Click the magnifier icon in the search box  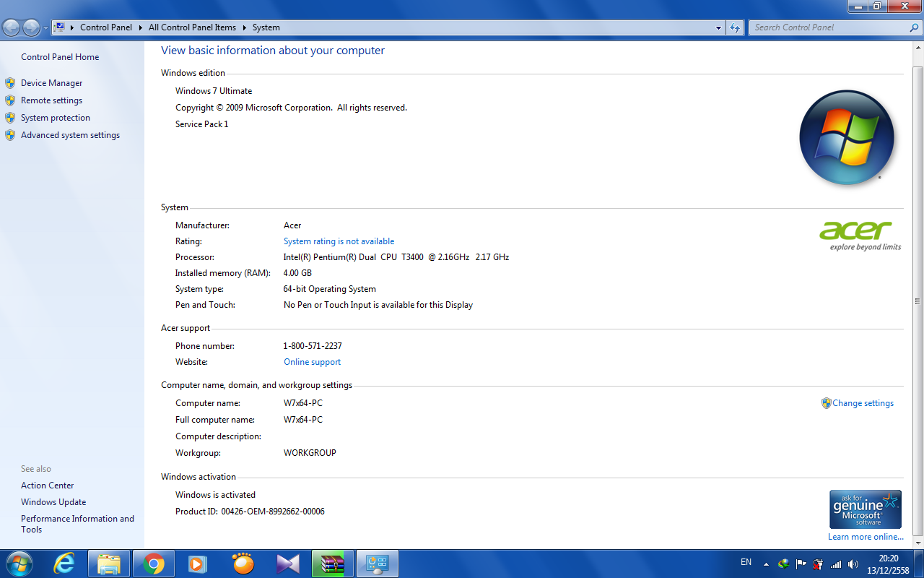[915, 27]
